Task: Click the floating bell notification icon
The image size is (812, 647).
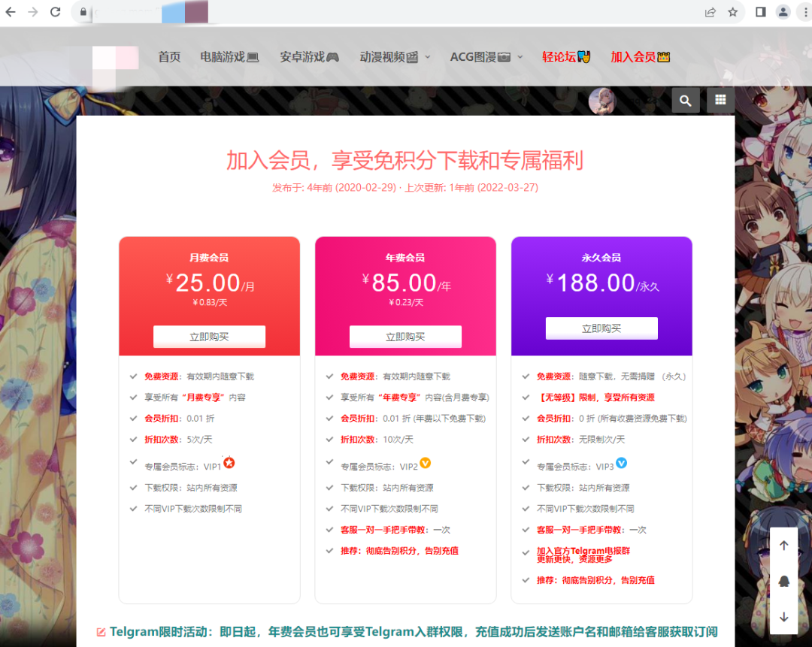Action: 784,582
